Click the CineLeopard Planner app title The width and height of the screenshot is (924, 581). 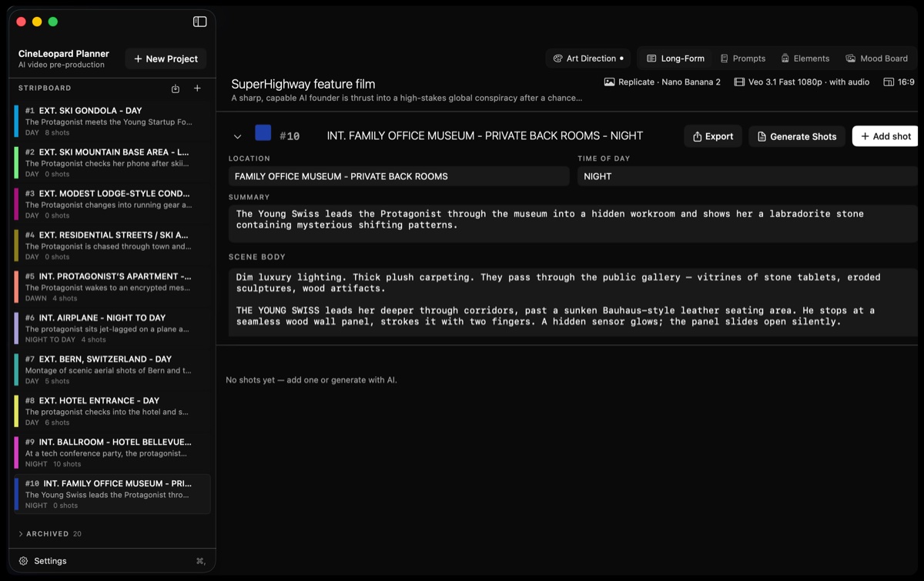point(64,54)
